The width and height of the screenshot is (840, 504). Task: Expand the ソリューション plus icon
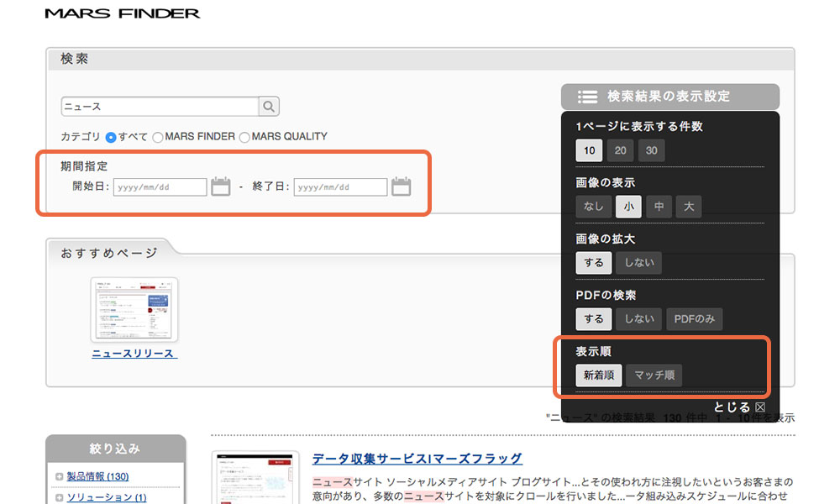point(59,497)
